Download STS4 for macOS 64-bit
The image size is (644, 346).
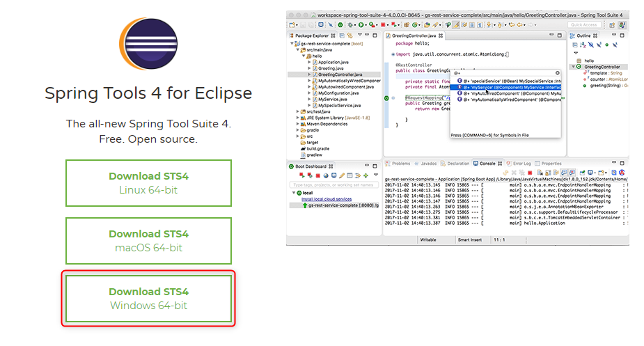(x=148, y=241)
